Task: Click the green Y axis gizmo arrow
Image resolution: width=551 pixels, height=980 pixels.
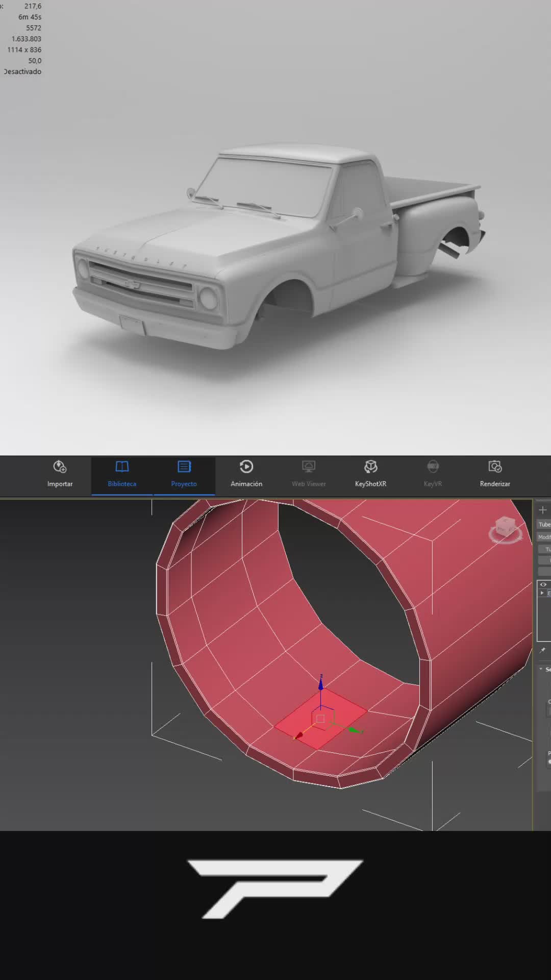Action: [x=354, y=730]
